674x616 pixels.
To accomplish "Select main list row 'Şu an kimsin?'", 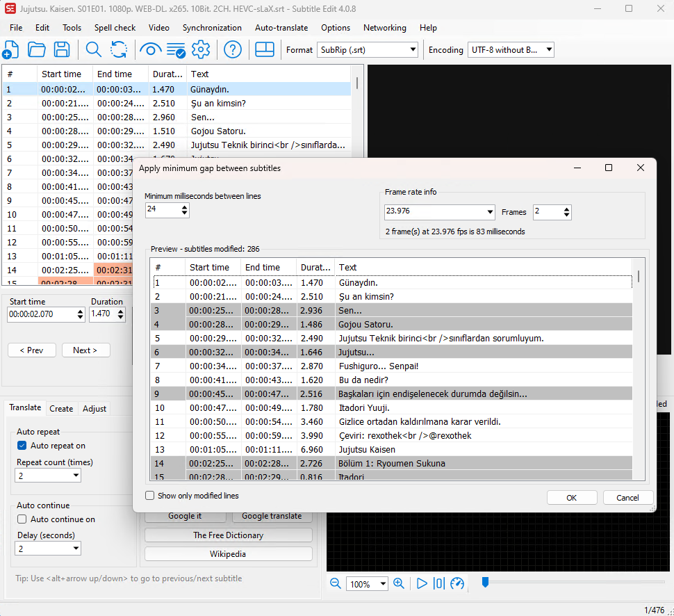I will (x=177, y=103).
